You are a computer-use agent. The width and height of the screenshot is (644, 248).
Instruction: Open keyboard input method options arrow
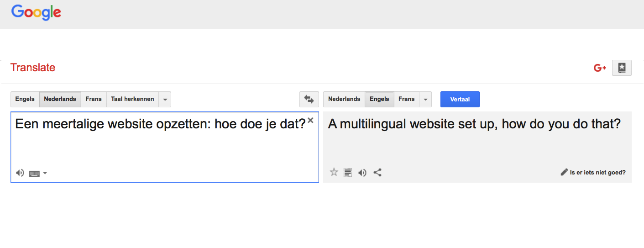tap(45, 173)
